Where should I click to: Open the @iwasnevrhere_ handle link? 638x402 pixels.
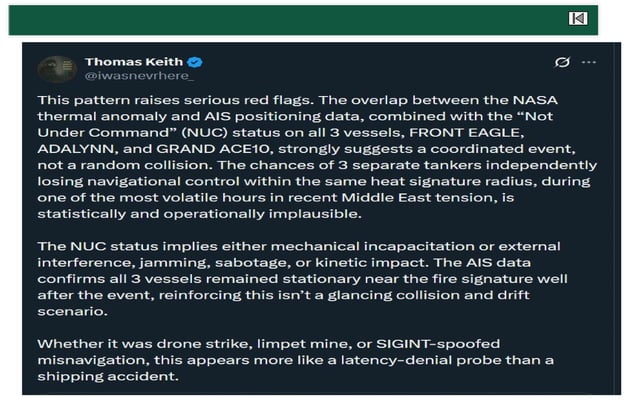tap(139, 76)
